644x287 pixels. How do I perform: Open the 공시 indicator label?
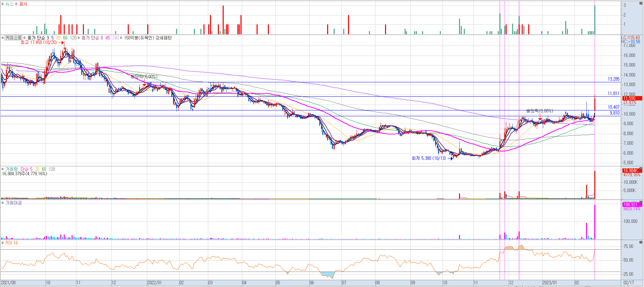click(x=23, y=4)
